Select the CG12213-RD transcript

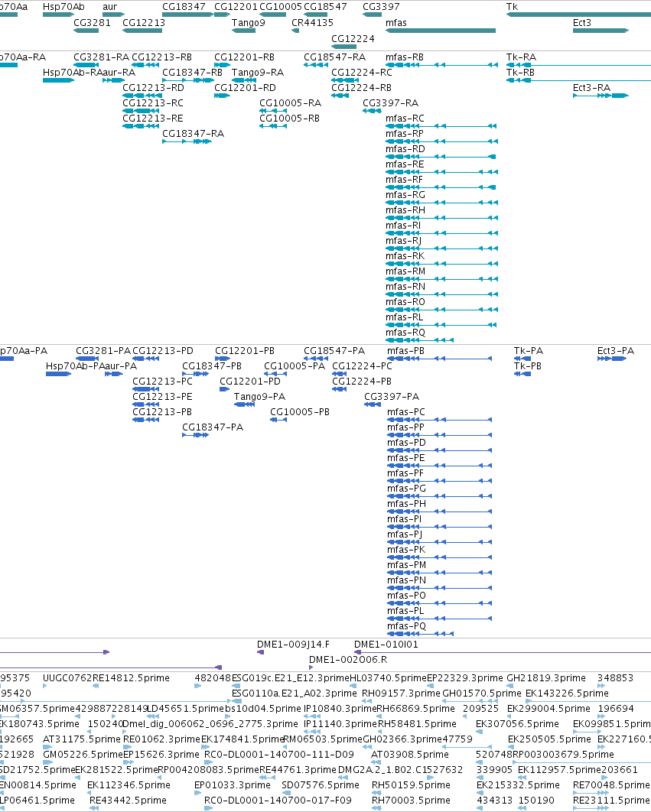pos(141,96)
